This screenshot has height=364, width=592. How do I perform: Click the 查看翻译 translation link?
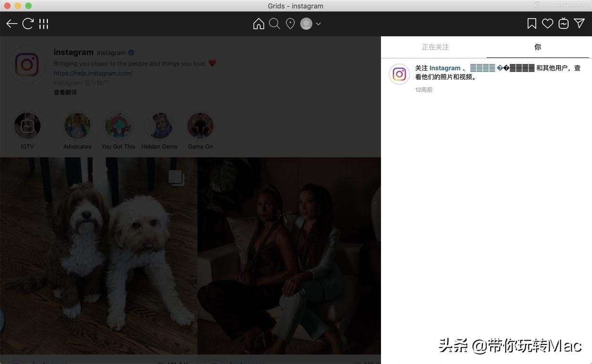[65, 92]
